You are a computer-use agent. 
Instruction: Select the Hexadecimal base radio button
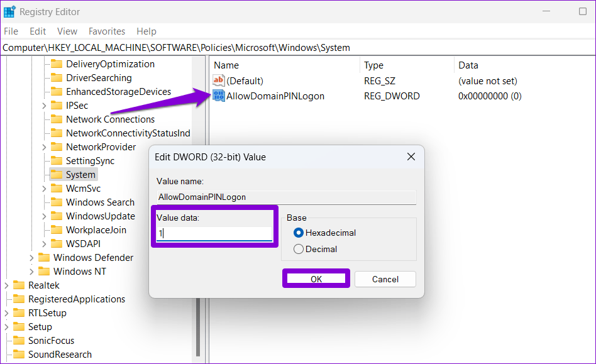coord(299,233)
